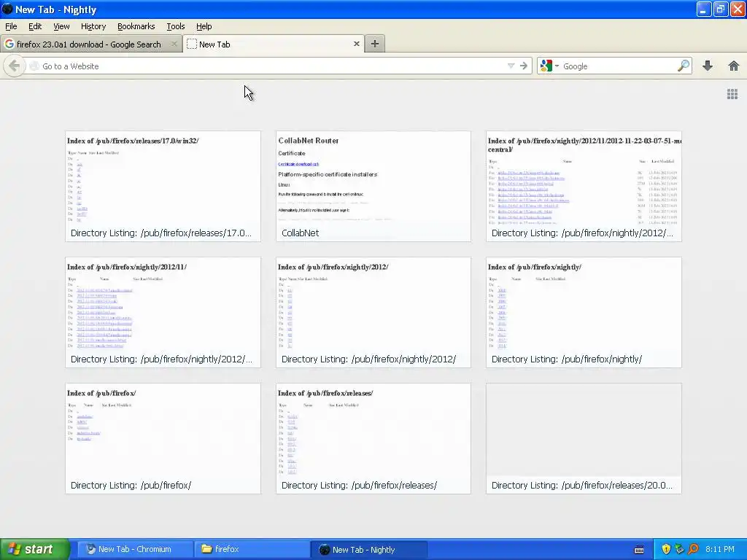Open /pub/firefox/nightly/2012/11/ index thumbnail
This screenshot has height=560, width=747.
point(163,312)
